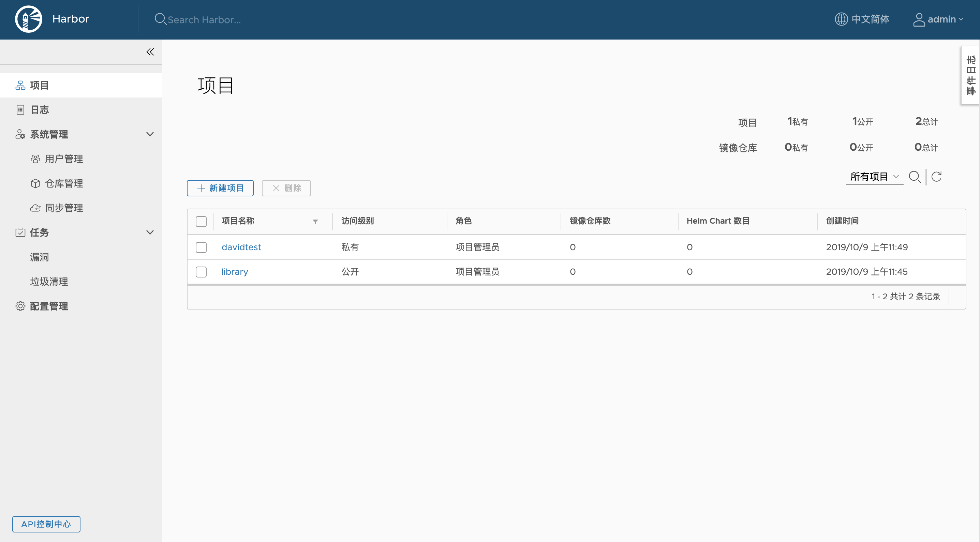Open 用户管理 in the sidebar
The image size is (980, 542).
point(63,159)
